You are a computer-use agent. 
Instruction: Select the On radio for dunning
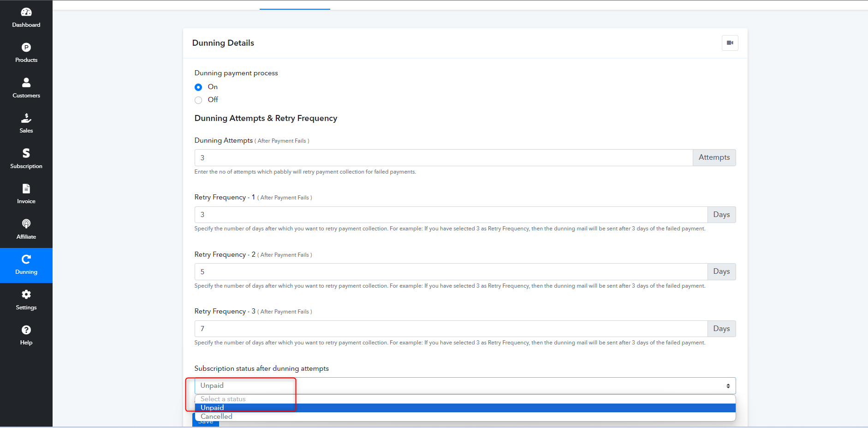point(198,87)
